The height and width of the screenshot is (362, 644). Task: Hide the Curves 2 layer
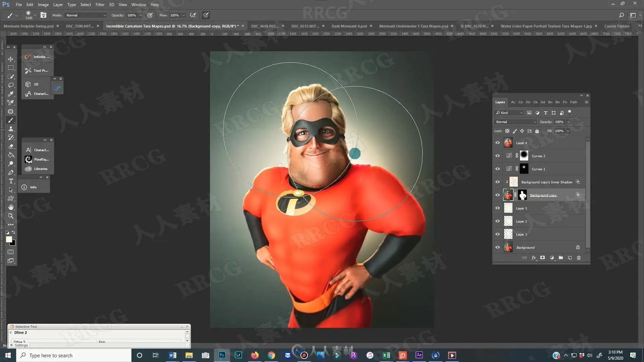click(x=497, y=156)
